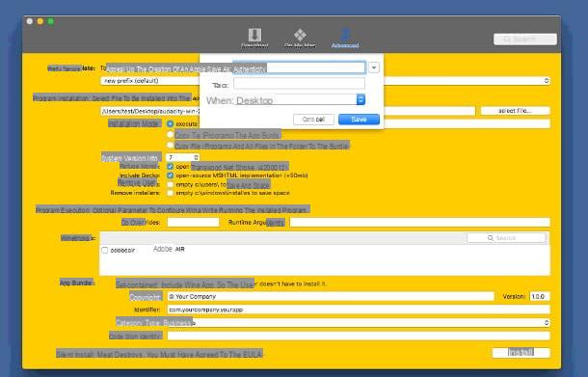Switch to the On My Mac section
Image resolution: width=588 pixels, height=377 pixels.
point(300,38)
